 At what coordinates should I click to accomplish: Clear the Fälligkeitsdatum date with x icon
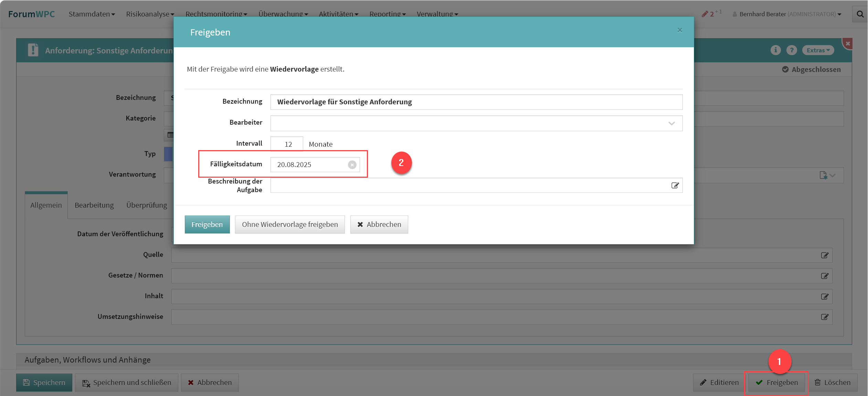point(352,165)
